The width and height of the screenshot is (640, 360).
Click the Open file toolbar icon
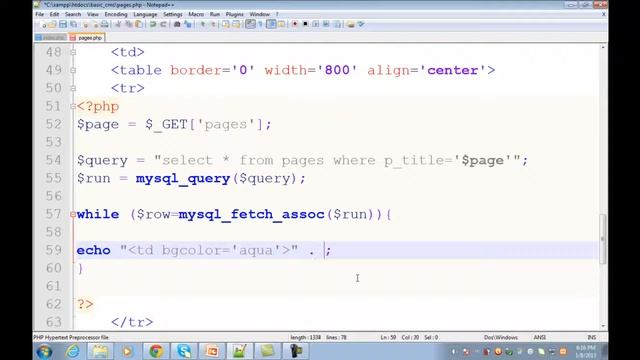tap(52, 24)
